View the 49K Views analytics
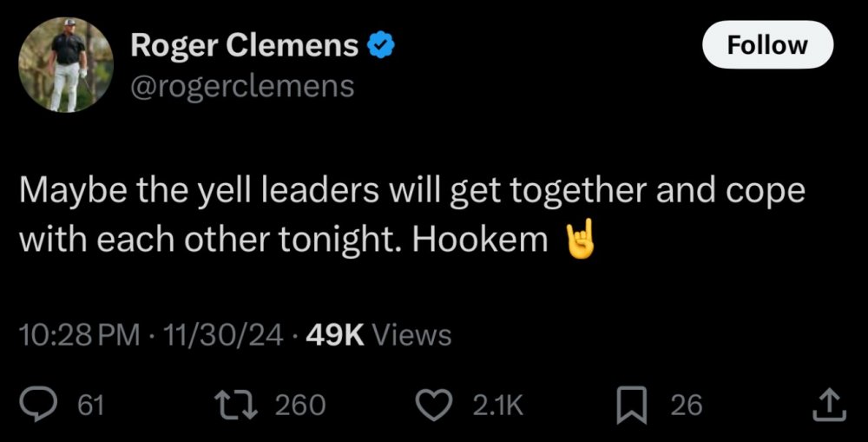Viewport: 868px width, 442px height. pos(378,334)
